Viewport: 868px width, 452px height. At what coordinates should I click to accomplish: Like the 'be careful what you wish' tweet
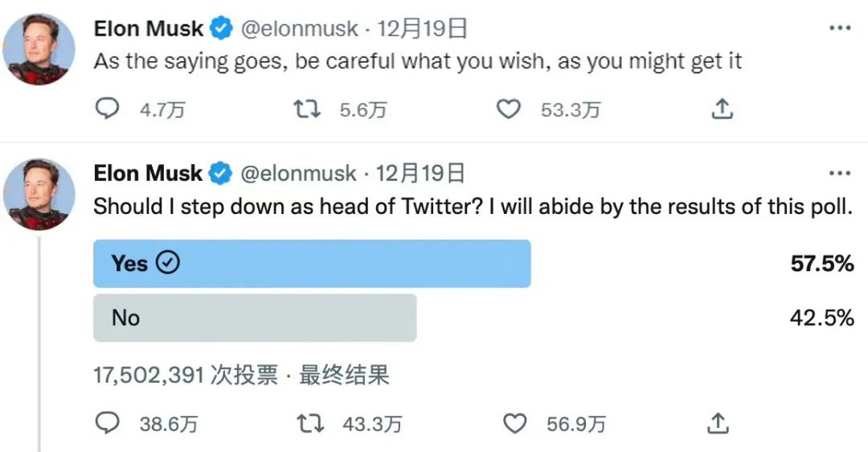coord(508,109)
